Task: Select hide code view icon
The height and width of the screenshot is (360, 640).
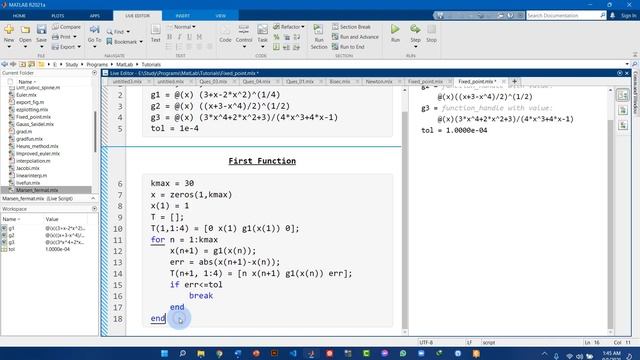Action: (622, 125)
